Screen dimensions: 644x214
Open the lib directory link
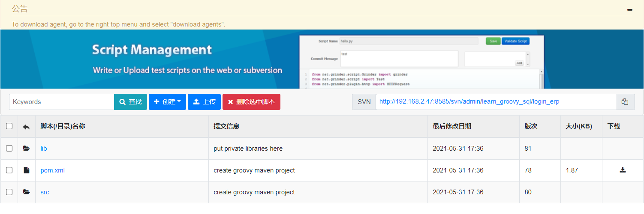tap(44, 149)
